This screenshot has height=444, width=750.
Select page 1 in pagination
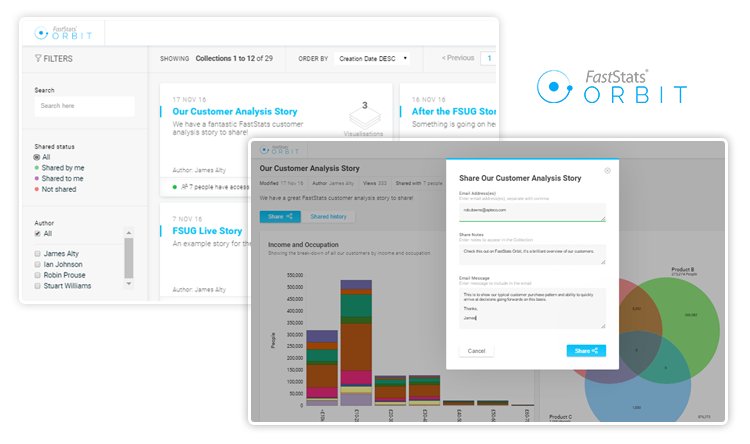coord(489,58)
